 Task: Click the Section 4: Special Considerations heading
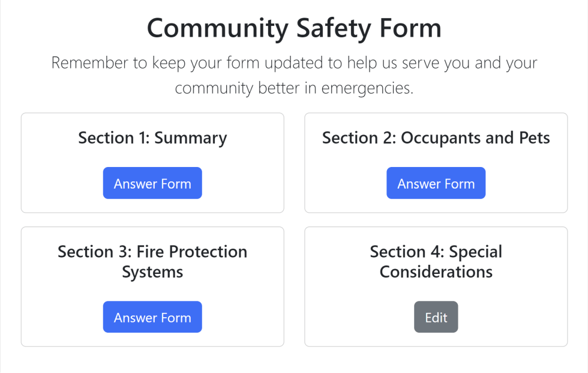click(436, 261)
